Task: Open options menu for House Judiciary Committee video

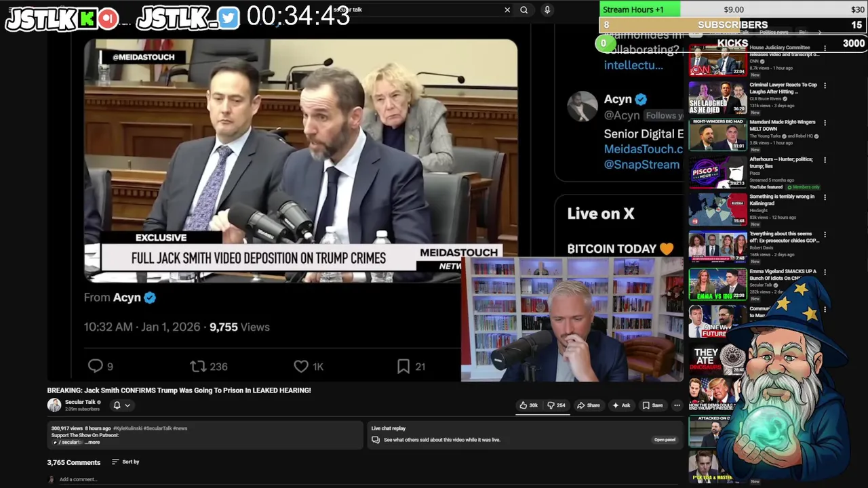Action: tap(825, 48)
